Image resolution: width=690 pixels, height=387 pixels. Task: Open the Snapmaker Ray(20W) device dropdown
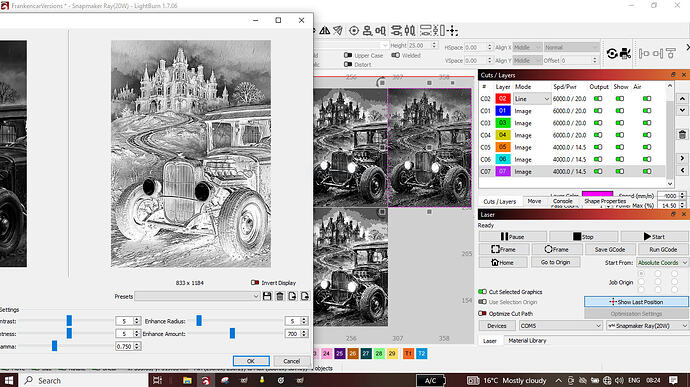[x=647, y=326]
